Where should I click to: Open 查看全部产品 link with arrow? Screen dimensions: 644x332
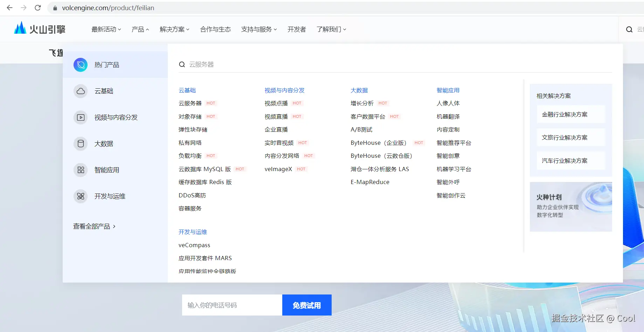click(94, 226)
